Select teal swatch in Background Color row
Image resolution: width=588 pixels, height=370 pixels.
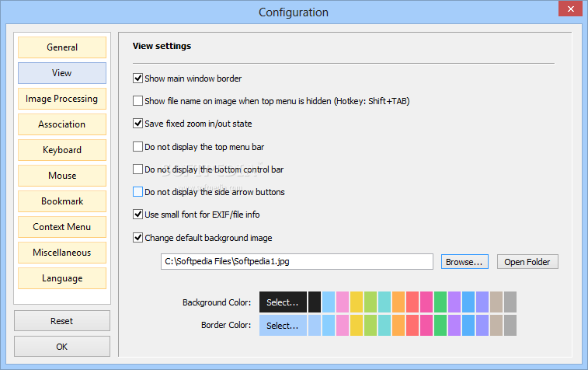pyautogui.click(x=384, y=302)
